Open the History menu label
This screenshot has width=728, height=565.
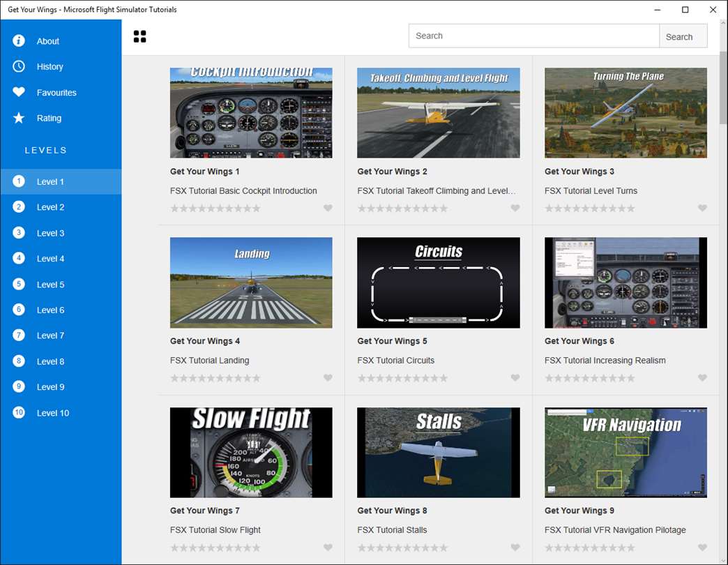pos(50,67)
